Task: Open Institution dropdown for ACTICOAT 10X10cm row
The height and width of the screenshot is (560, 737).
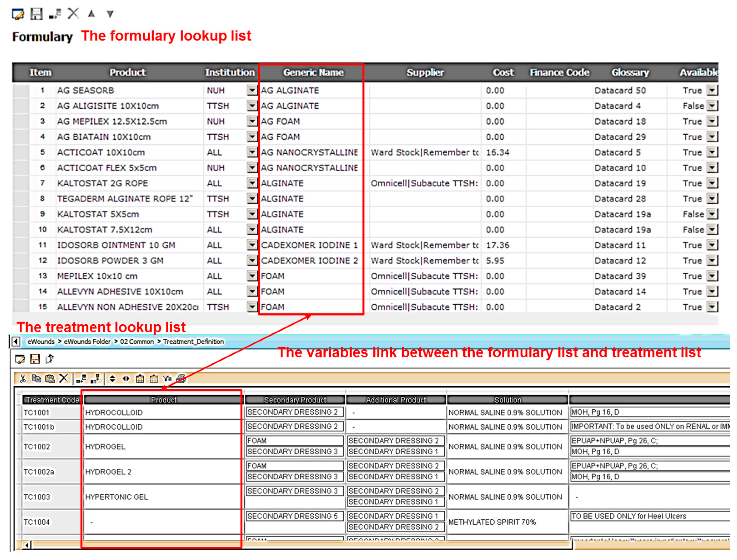Action: 252,152
